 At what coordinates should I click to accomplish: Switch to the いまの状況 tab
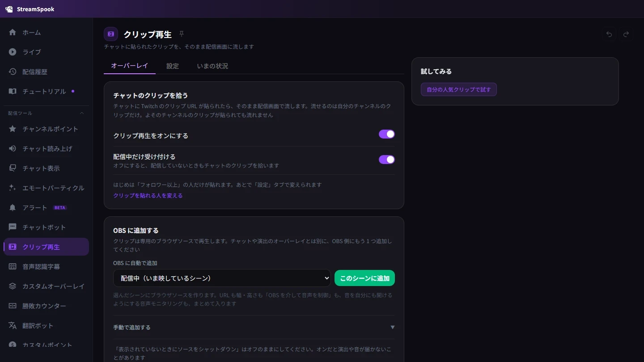pos(212,66)
